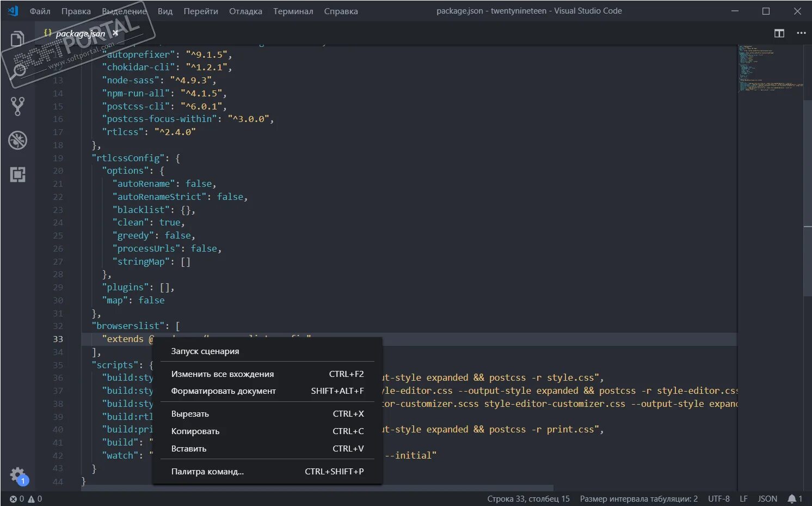Split the editor to the right
The width and height of the screenshot is (812, 506).
779,33
